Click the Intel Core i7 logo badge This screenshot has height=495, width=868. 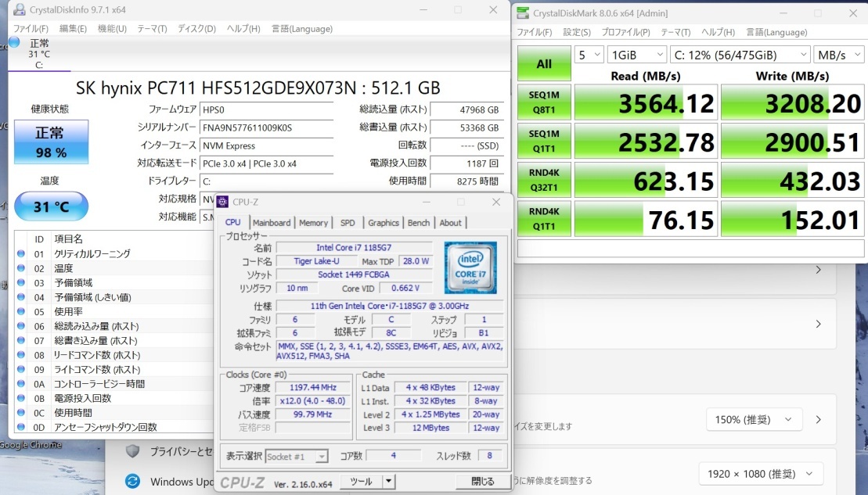click(x=470, y=268)
